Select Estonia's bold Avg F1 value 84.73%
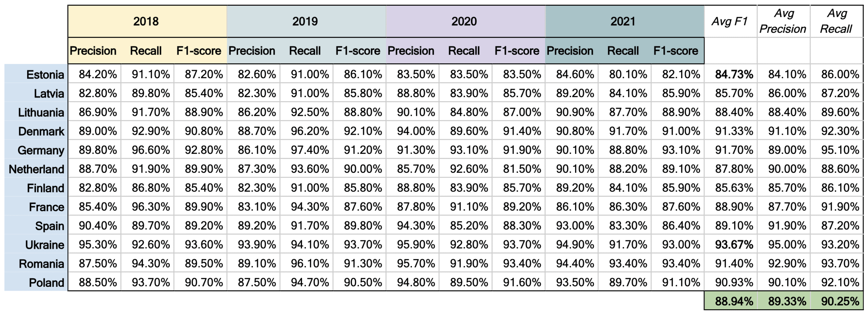 pos(734,74)
